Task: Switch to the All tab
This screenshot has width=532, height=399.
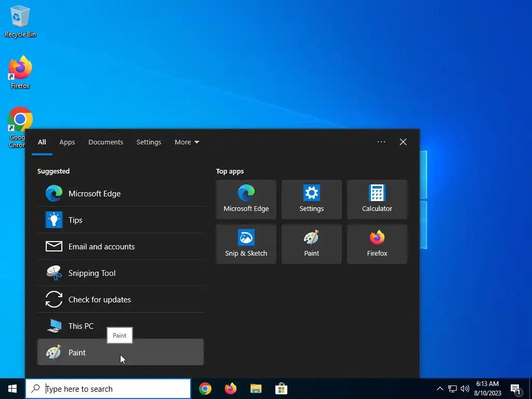Action: click(42, 142)
